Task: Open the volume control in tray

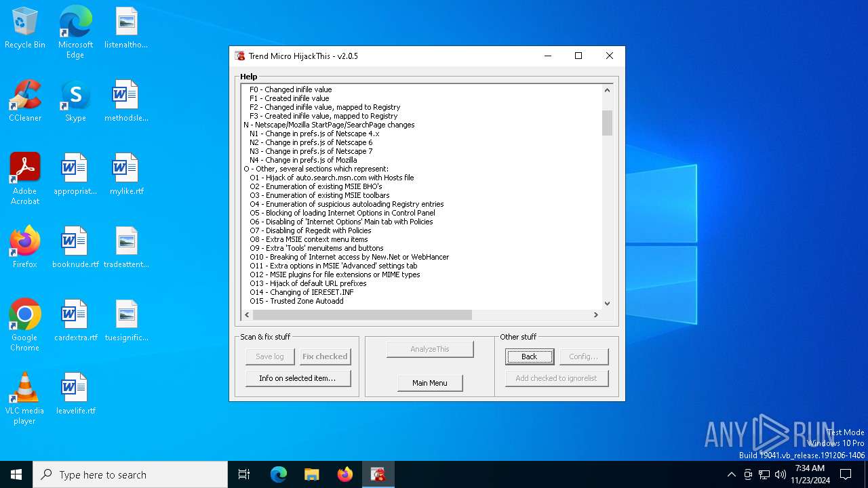Action: (781, 474)
